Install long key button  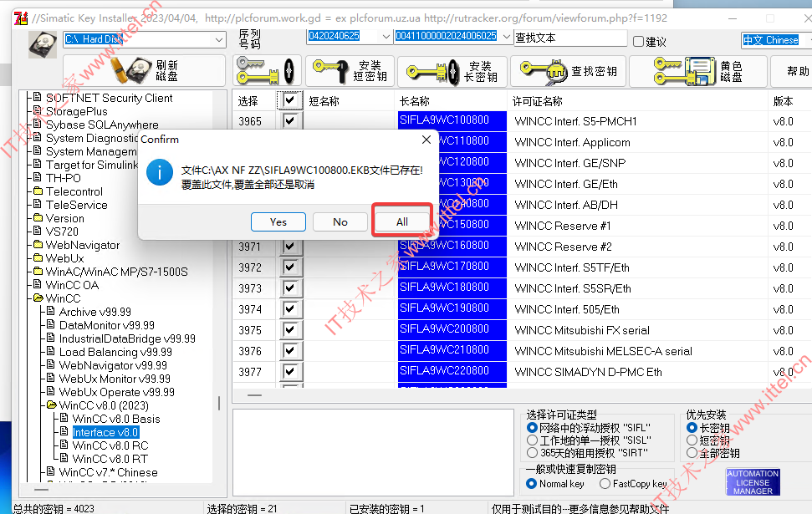[x=453, y=70]
